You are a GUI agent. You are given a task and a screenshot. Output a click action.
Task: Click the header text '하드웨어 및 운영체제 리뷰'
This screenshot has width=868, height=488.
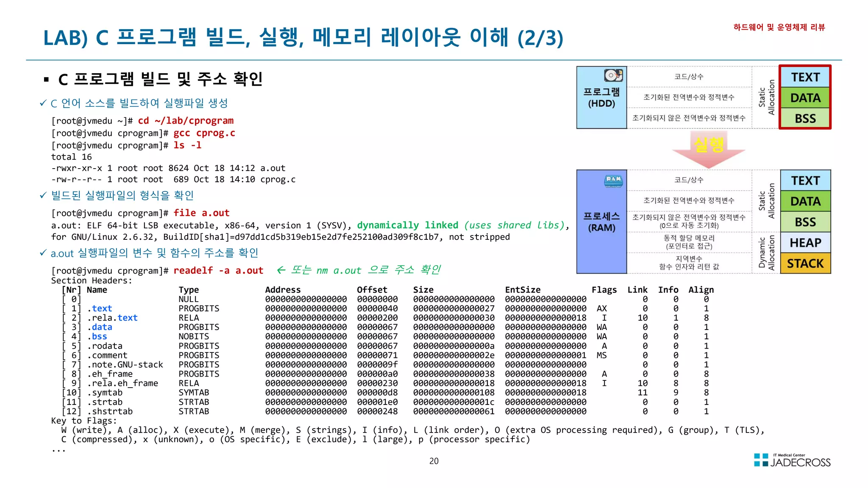coord(779,27)
